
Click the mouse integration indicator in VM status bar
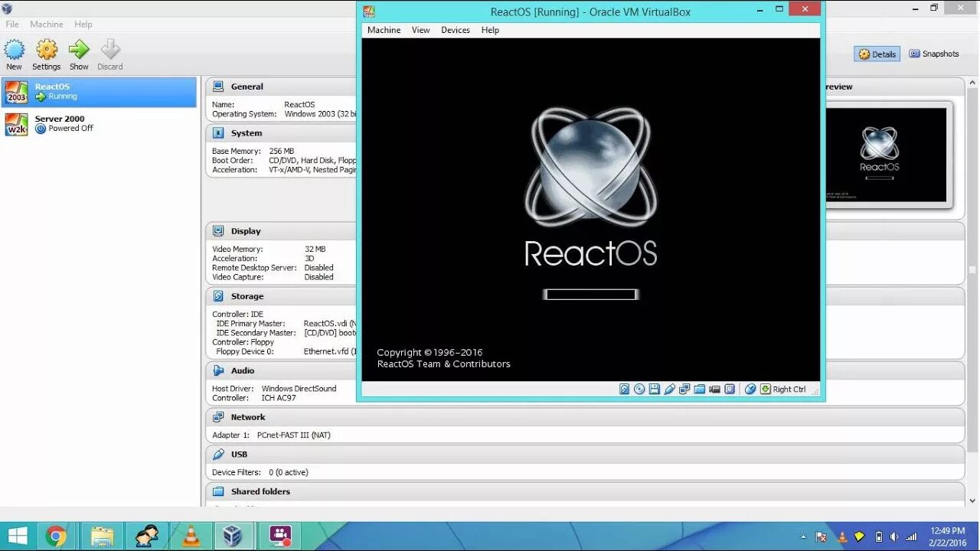750,389
